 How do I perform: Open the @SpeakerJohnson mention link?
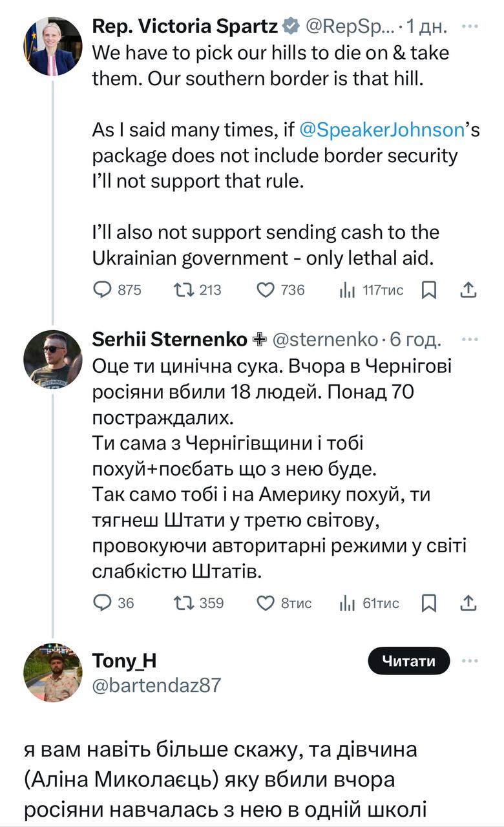pyautogui.click(x=381, y=130)
